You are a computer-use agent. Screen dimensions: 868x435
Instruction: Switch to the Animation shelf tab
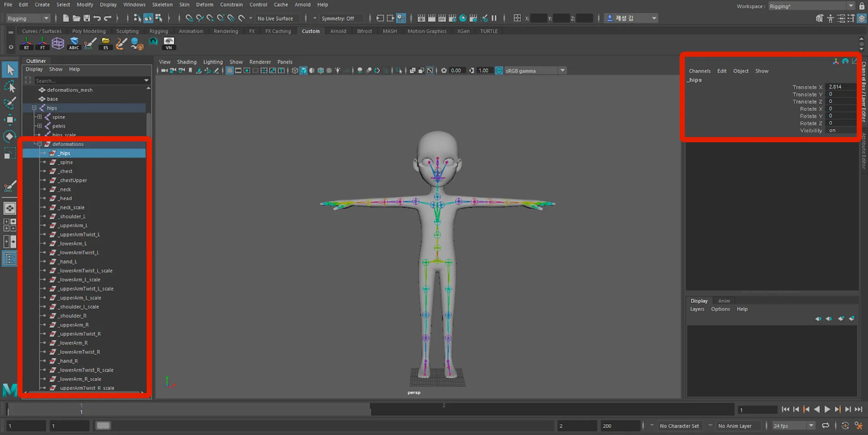(191, 31)
